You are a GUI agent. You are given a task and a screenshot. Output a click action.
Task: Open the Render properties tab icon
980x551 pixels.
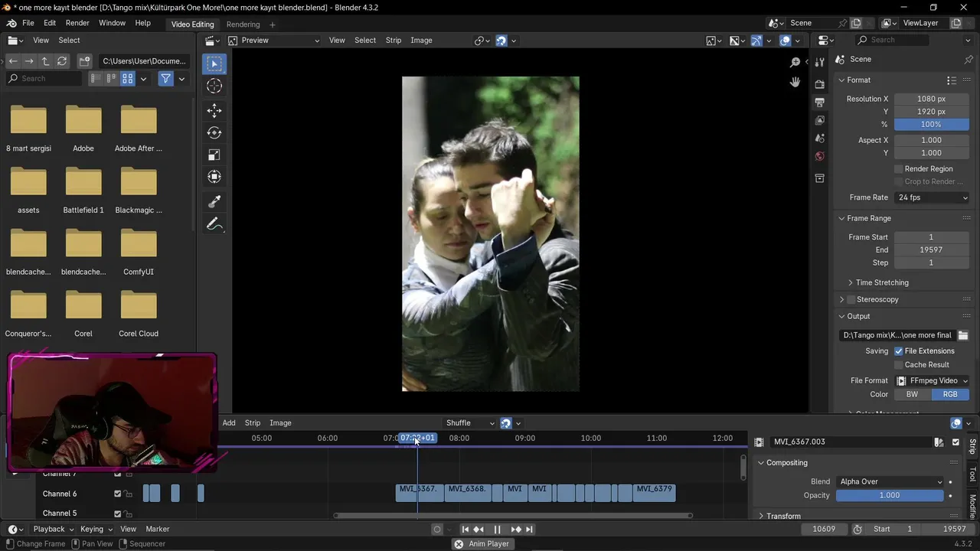[x=819, y=83]
